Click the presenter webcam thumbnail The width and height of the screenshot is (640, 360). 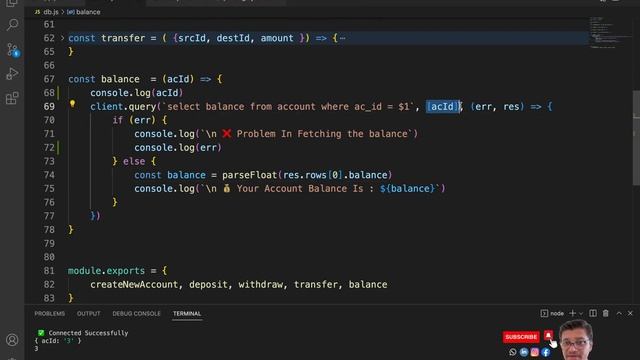[576, 340]
